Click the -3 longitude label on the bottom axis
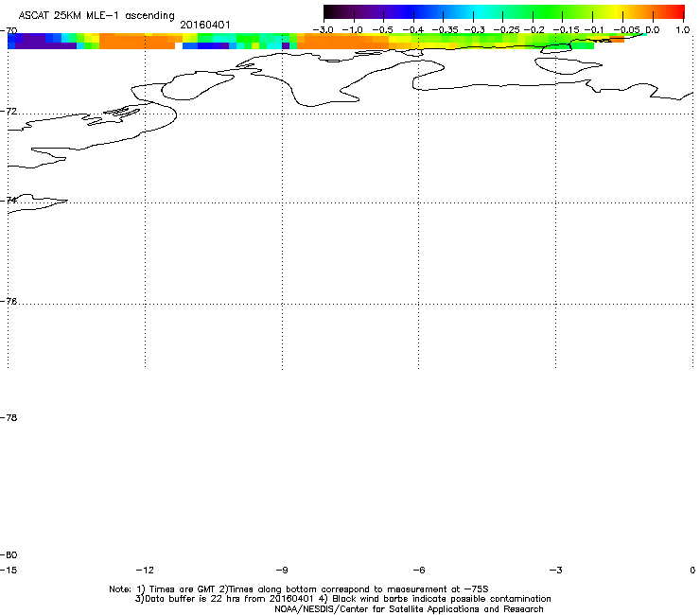The width and height of the screenshot is (700, 615). pyautogui.click(x=556, y=570)
